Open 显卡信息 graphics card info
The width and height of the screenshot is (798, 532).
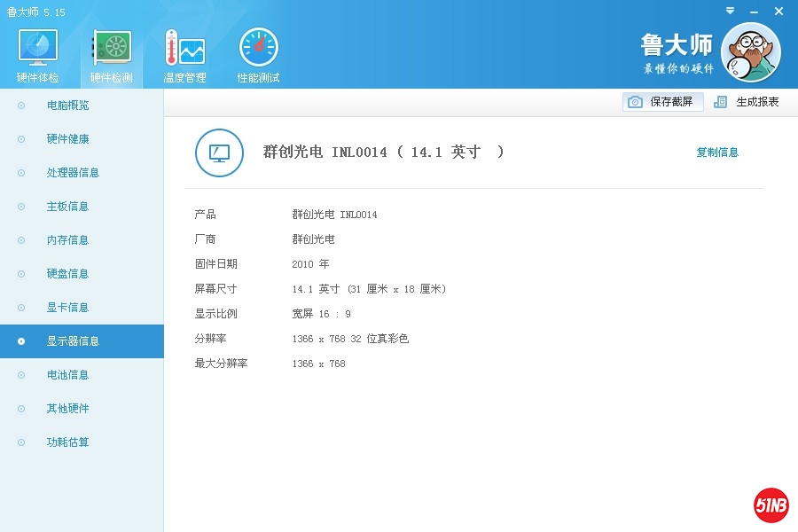[x=67, y=308]
